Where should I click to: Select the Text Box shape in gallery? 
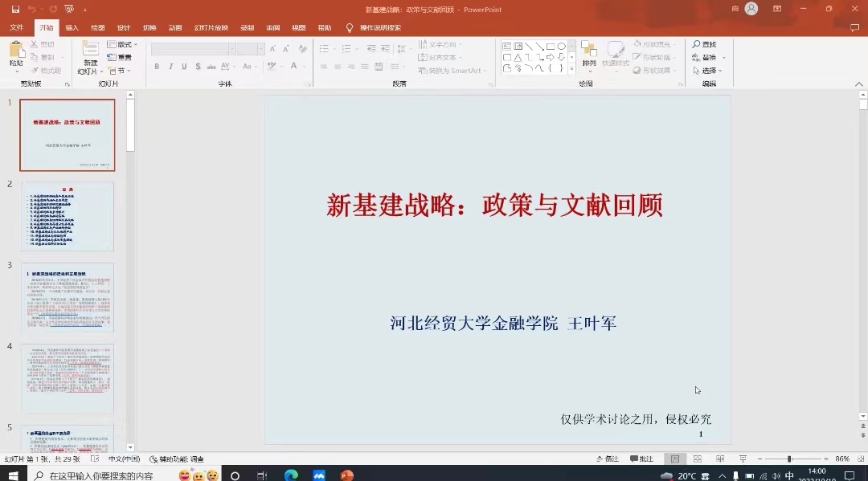coord(506,47)
